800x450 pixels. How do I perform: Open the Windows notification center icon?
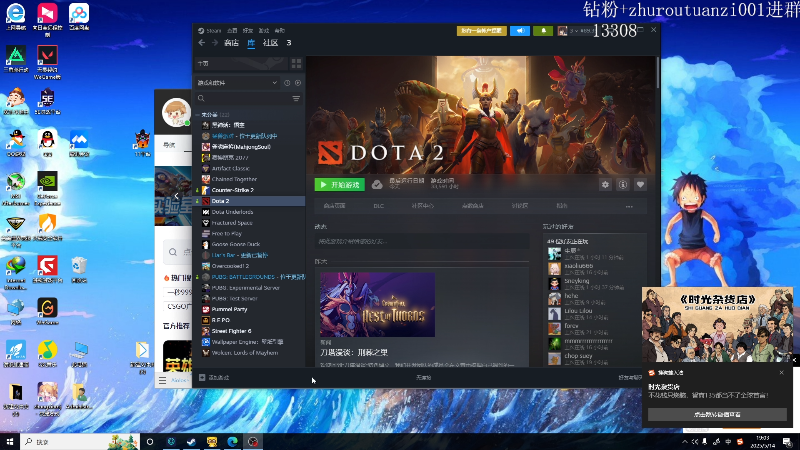(788, 441)
